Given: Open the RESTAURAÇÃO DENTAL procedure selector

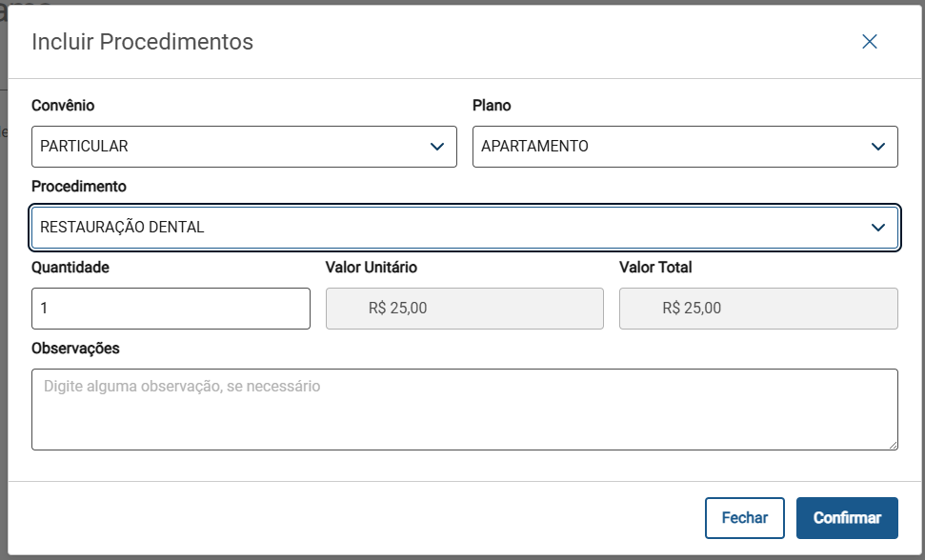Looking at the screenshot, I should coord(448,228).
